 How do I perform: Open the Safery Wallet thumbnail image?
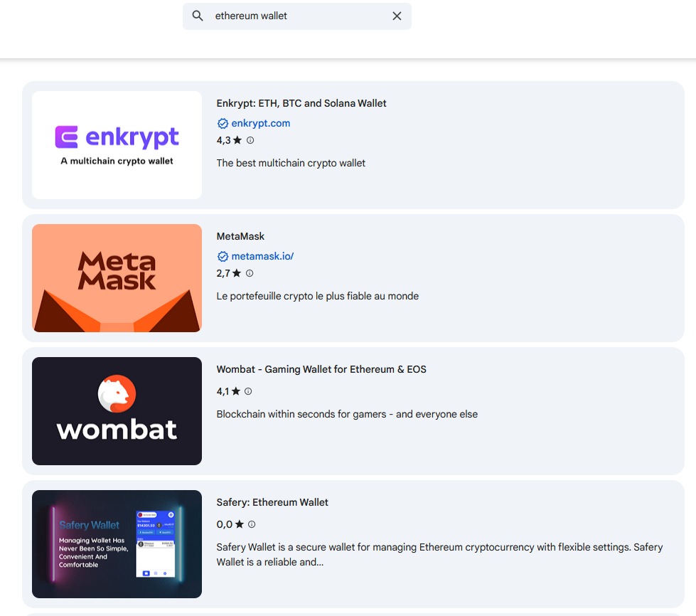click(x=117, y=544)
